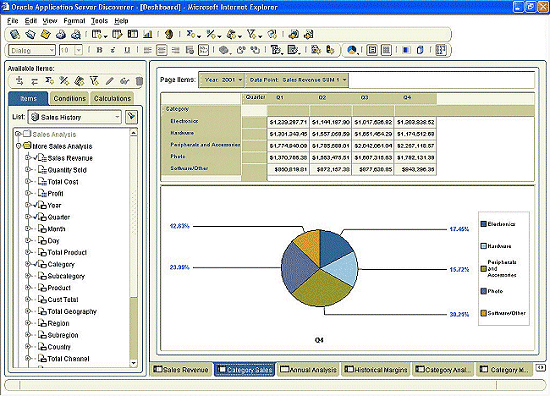The height and width of the screenshot is (396, 550).
Task: Open the Data Point Sales Revenue SUM dropdown
Action: [x=344, y=80]
